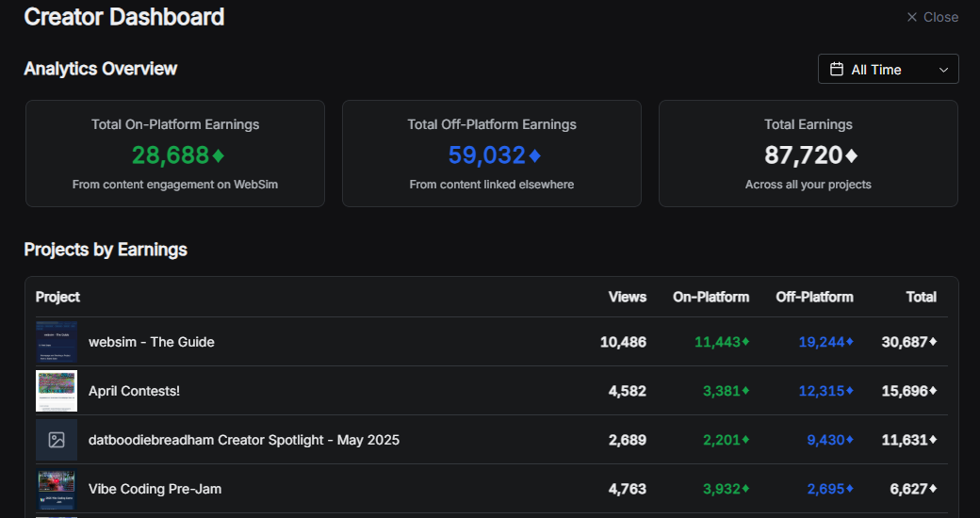Click placeholder image icon for datboodiebreadham Spotlight
This screenshot has width=980, height=518.
tap(57, 440)
